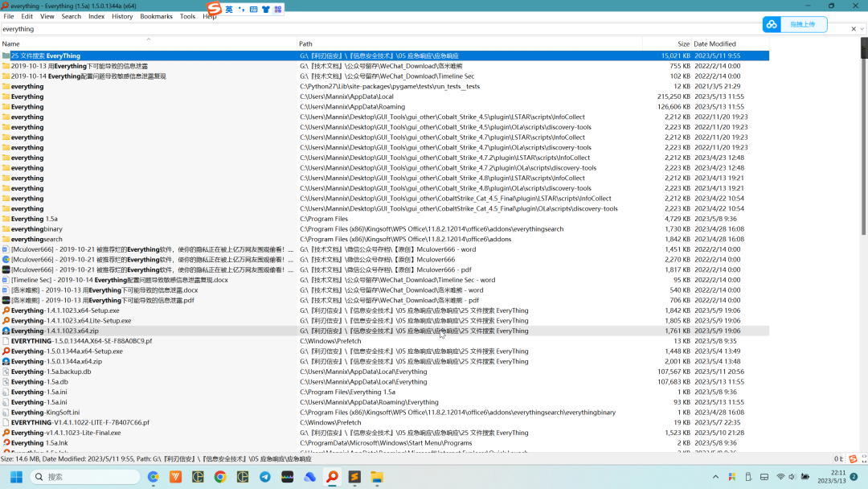Toggle Sogou punctuation mode
This screenshot has height=489, width=868.
[x=241, y=10]
